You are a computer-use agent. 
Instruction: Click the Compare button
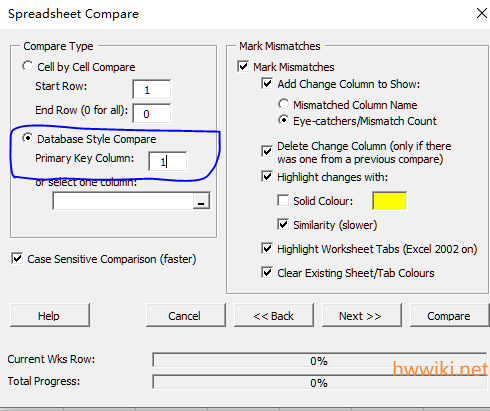[449, 315]
